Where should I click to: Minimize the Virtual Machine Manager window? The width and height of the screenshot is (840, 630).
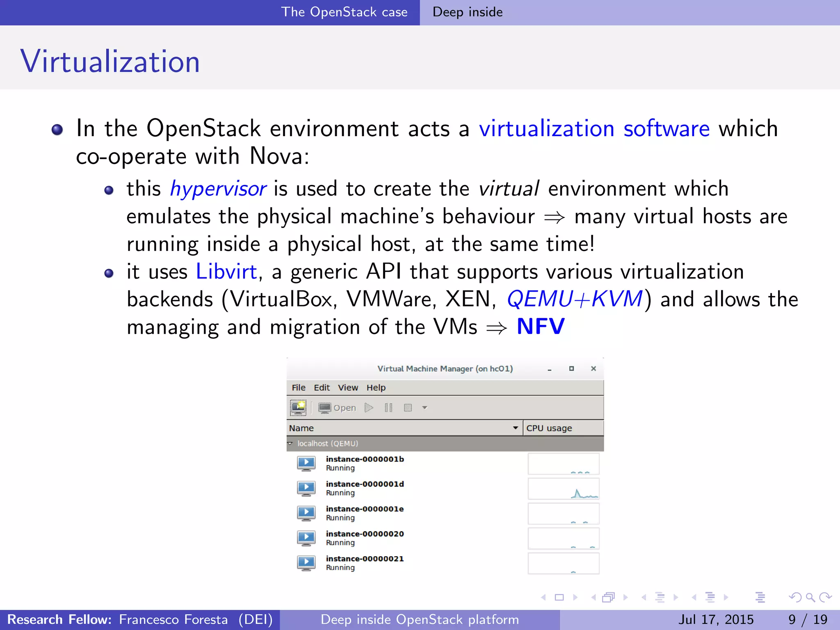(549, 369)
